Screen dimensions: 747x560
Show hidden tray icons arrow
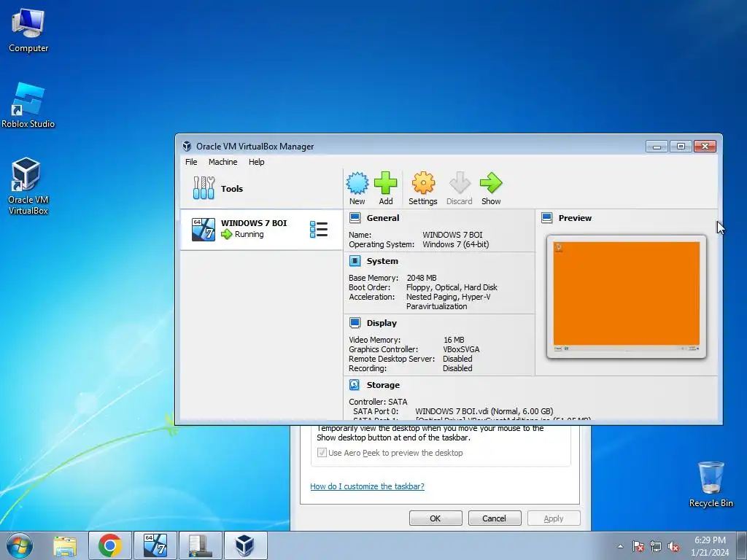point(620,546)
